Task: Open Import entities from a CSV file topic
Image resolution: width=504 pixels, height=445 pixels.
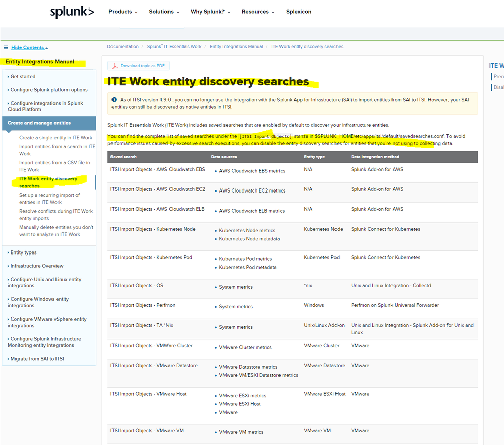Action: pyautogui.click(x=54, y=166)
